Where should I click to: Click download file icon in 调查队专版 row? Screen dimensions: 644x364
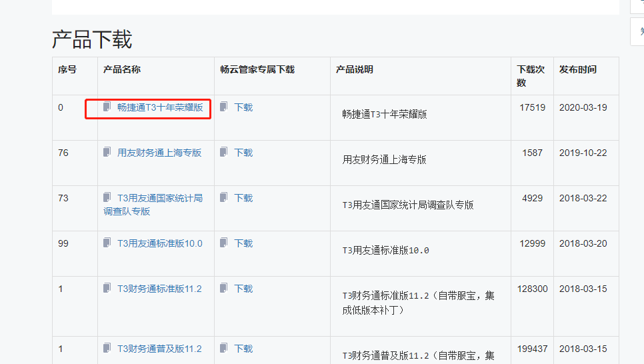(x=223, y=197)
